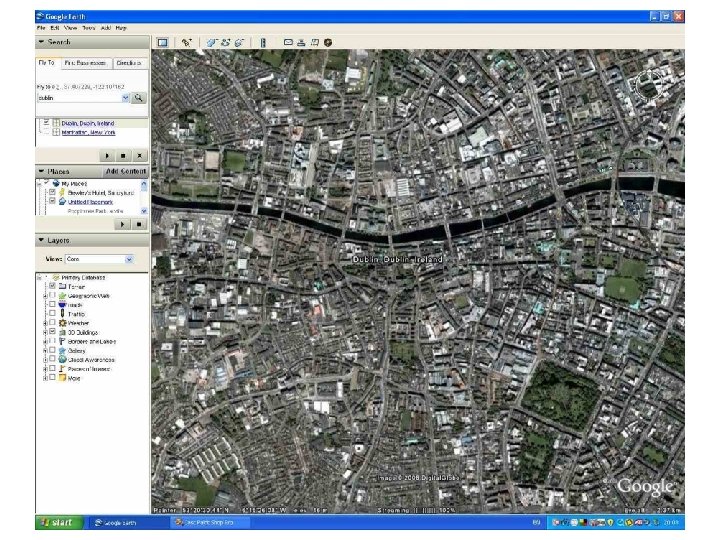Image resolution: width=720 pixels, height=540 pixels.
Task: Click the Borders and Labels layer icon
Action: 62,341
